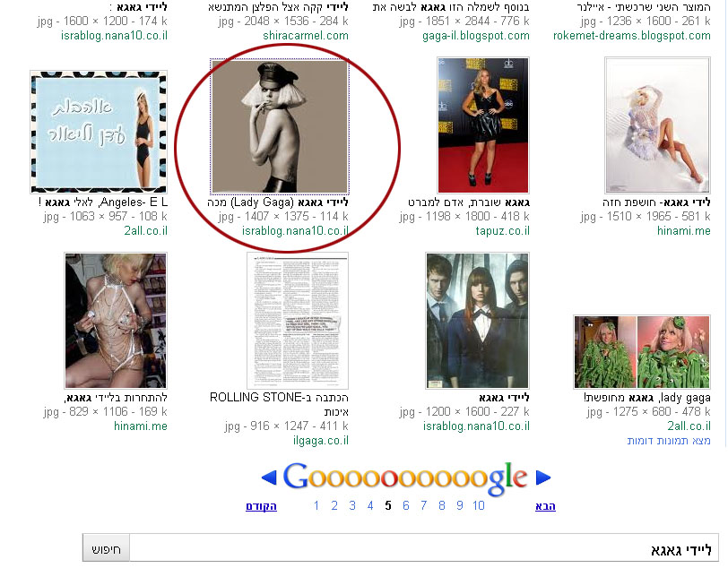Viewport: 728px width, 568px height.
Task: Click hinami.me link under חושפת חזה result
Action: 684,230
